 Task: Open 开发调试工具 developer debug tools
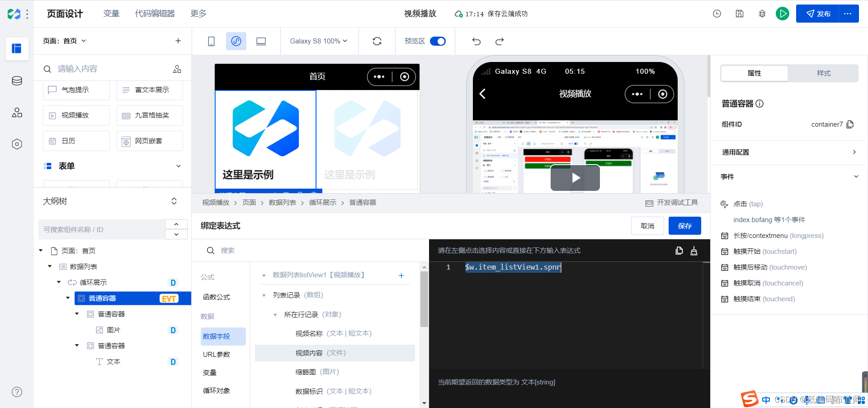coord(672,203)
